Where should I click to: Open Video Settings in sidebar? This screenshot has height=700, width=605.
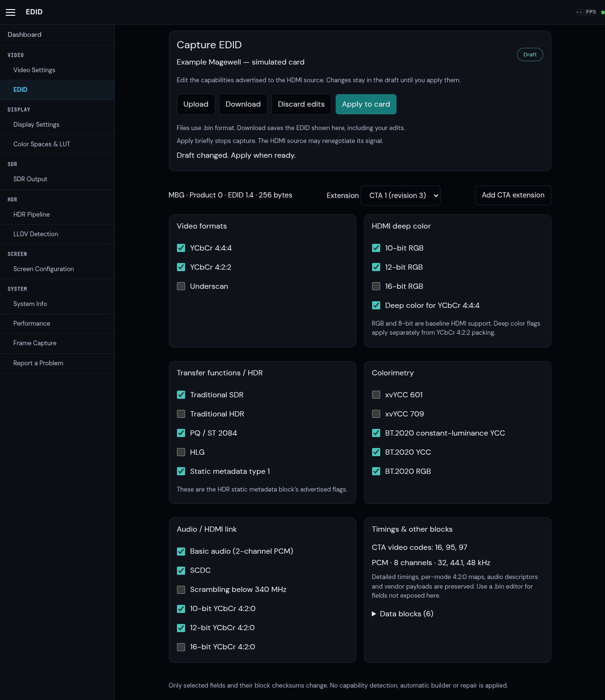pyautogui.click(x=57, y=70)
